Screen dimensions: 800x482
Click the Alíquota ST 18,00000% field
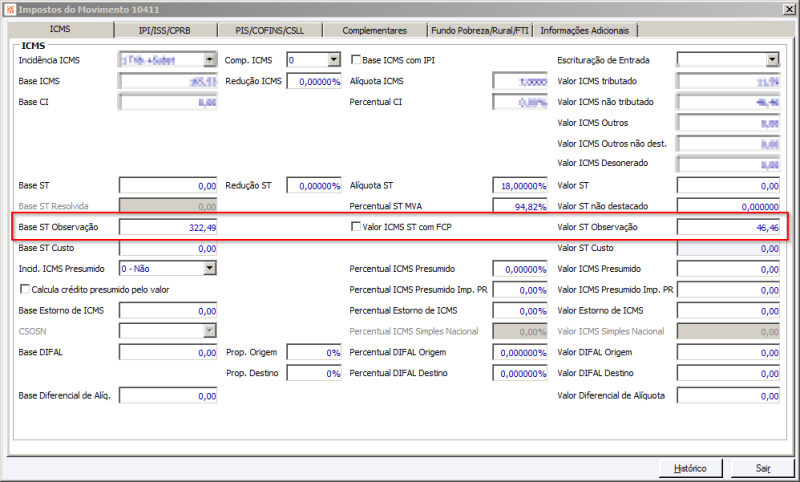click(x=520, y=186)
